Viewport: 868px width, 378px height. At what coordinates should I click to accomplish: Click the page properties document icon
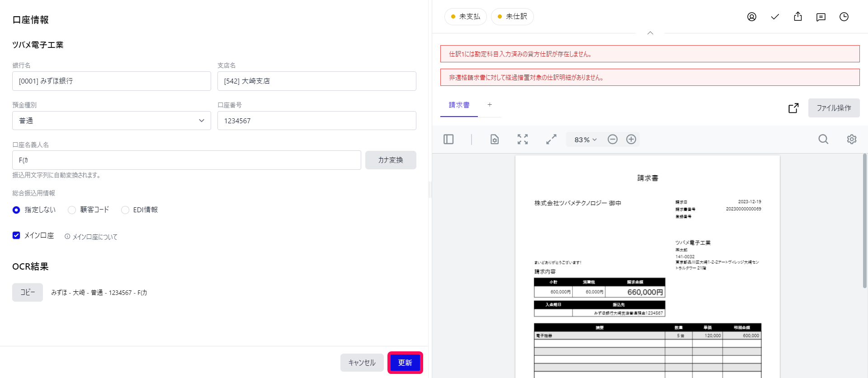(495, 139)
